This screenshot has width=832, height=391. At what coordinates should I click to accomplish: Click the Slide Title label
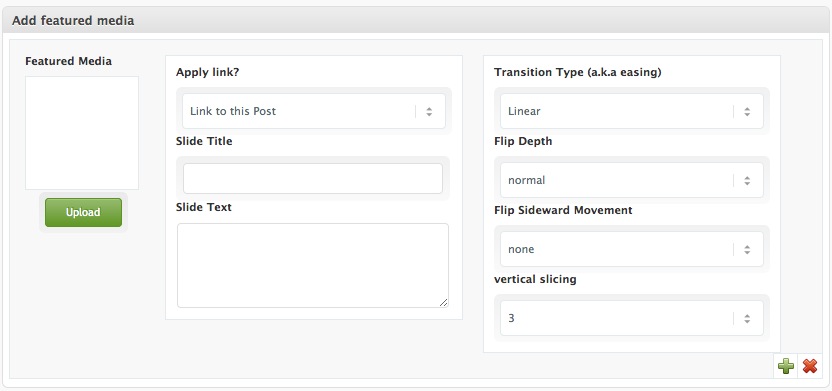tap(204, 141)
